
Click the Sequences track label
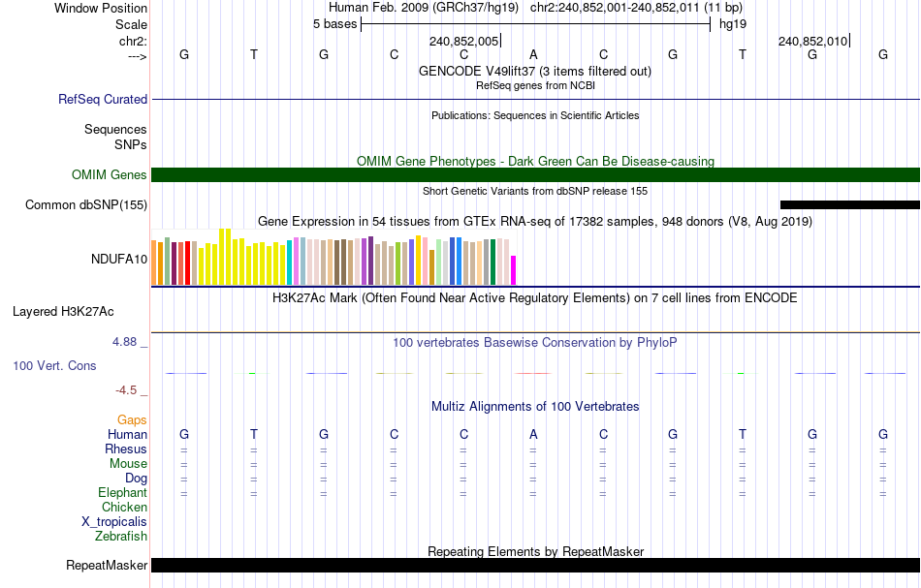tap(115, 129)
